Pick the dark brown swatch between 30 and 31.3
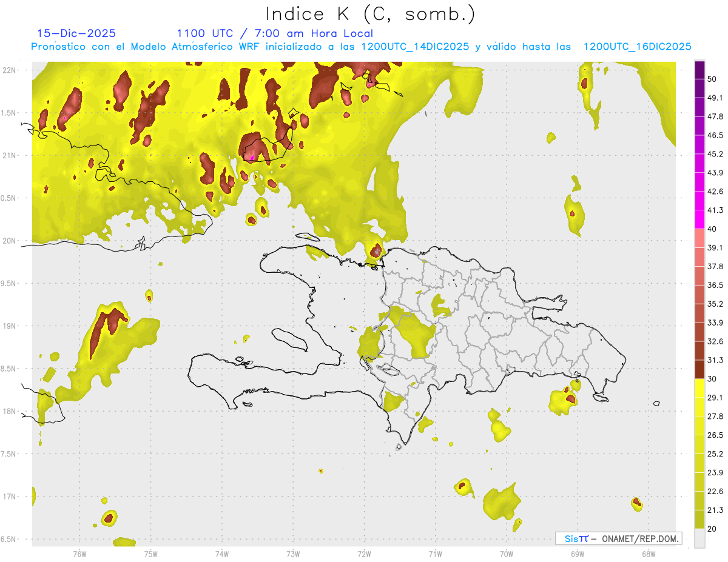 (x=699, y=369)
